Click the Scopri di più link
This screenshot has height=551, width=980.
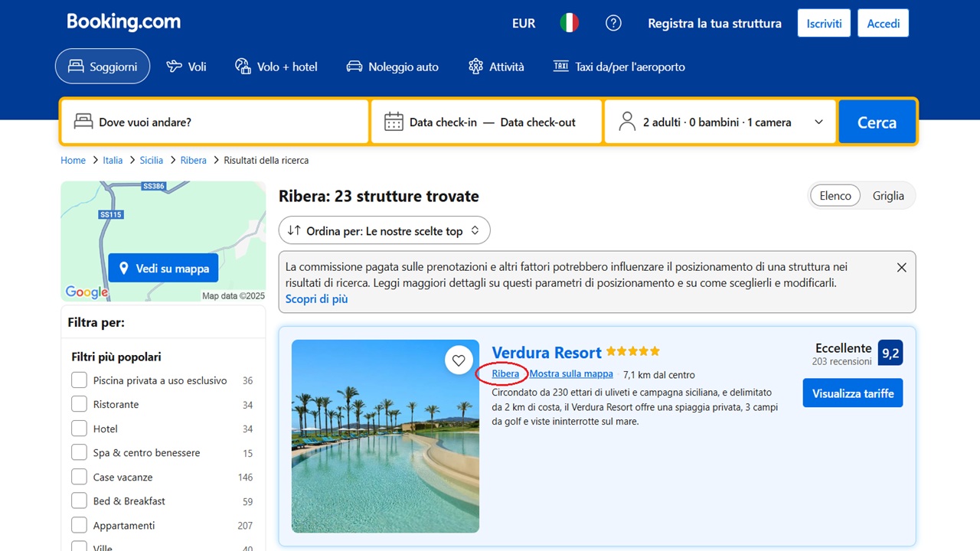[x=316, y=299]
